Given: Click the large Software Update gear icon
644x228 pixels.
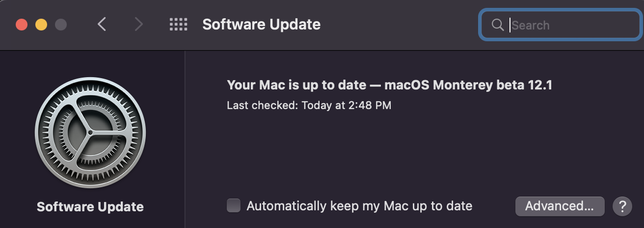Looking at the screenshot, I should (x=90, y=133).
